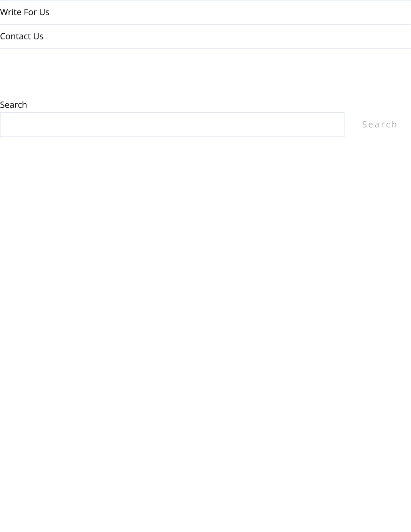The image size is (411, 532).
Task: Submit the query with the Search button
Action: (x=380, y=124)
